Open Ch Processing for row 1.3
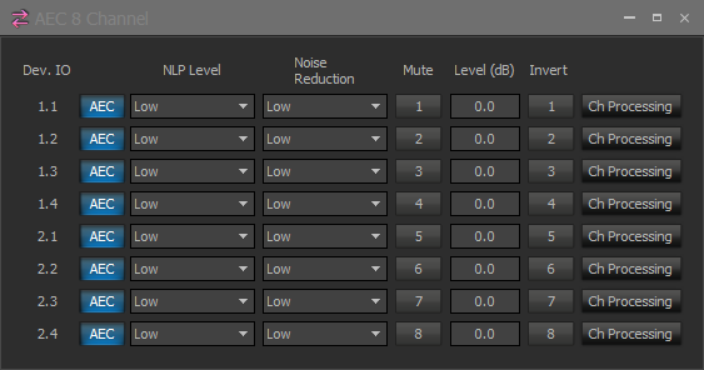 (x=631, y=171)
